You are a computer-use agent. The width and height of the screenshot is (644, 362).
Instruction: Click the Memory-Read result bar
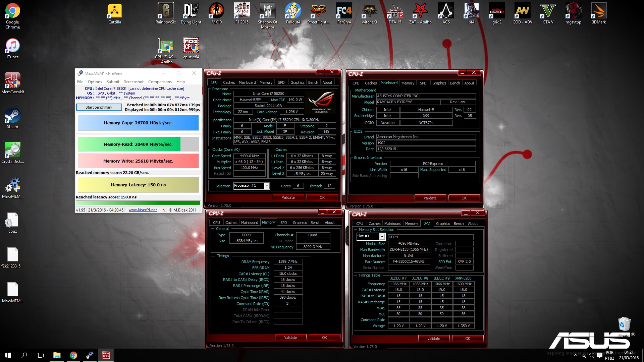pos(138,144)
